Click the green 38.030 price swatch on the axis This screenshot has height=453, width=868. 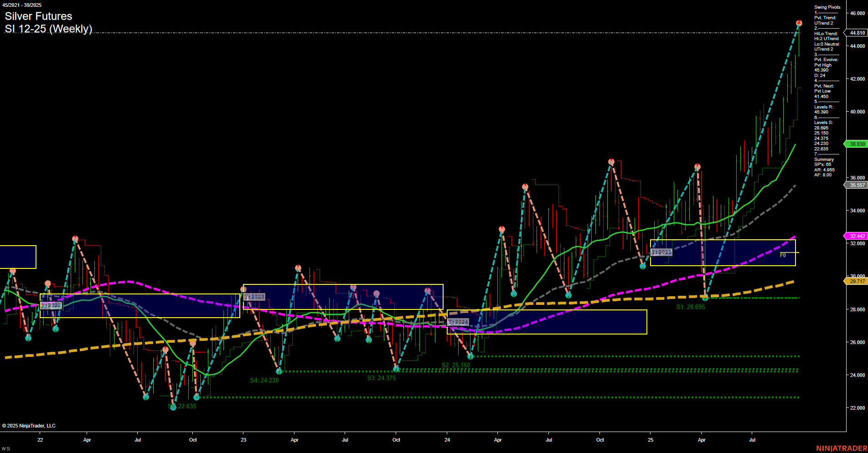point(856,144)
